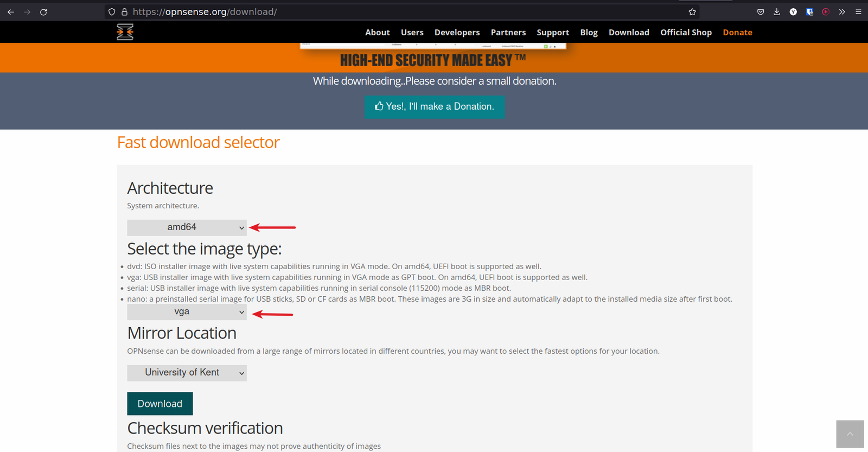Open the Official Shop nav item
The height and width of the screenshot is (452, 868).
pyautogui.click(x=686, y=33)
